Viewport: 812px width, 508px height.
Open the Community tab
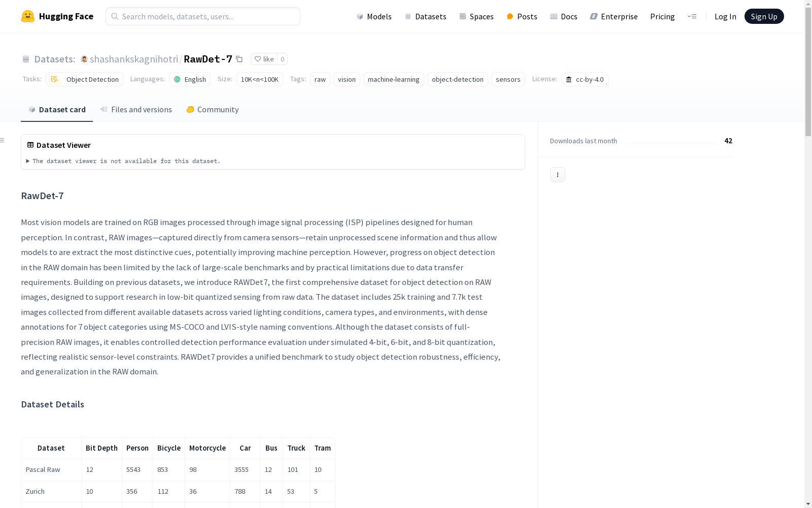[x=212, y=110]
